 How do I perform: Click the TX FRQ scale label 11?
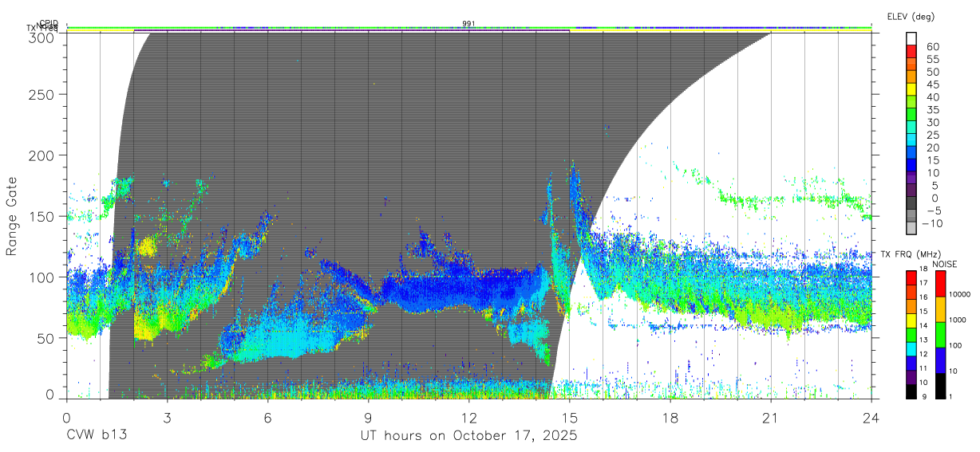(923, 368)
